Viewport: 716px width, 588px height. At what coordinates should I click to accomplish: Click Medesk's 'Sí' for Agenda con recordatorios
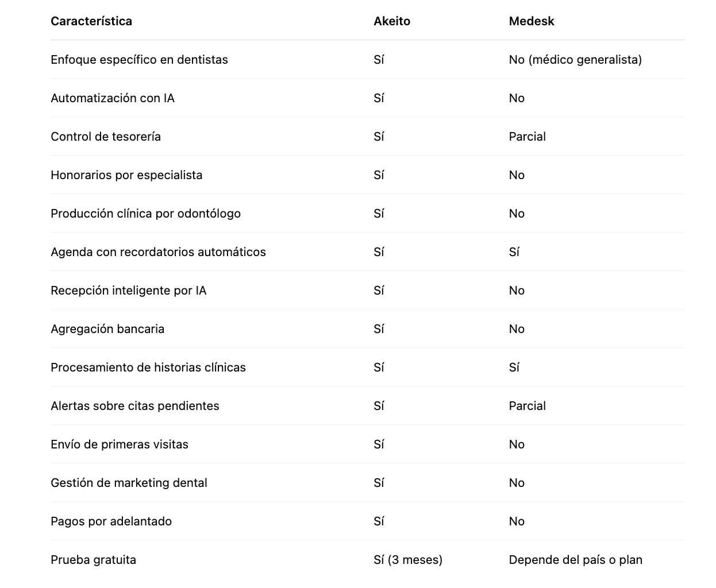click(x=514, y=252)
